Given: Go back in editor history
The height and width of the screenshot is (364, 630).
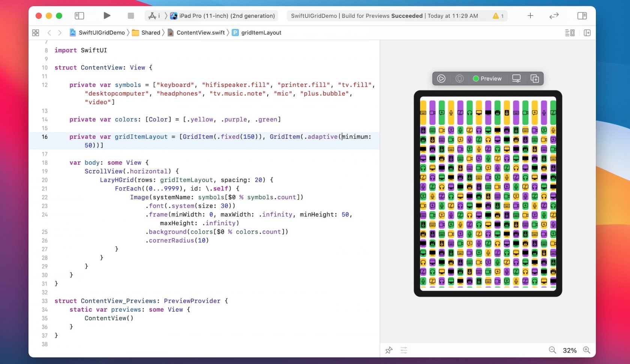Looking at the screenshot, I should coord(49,33).
